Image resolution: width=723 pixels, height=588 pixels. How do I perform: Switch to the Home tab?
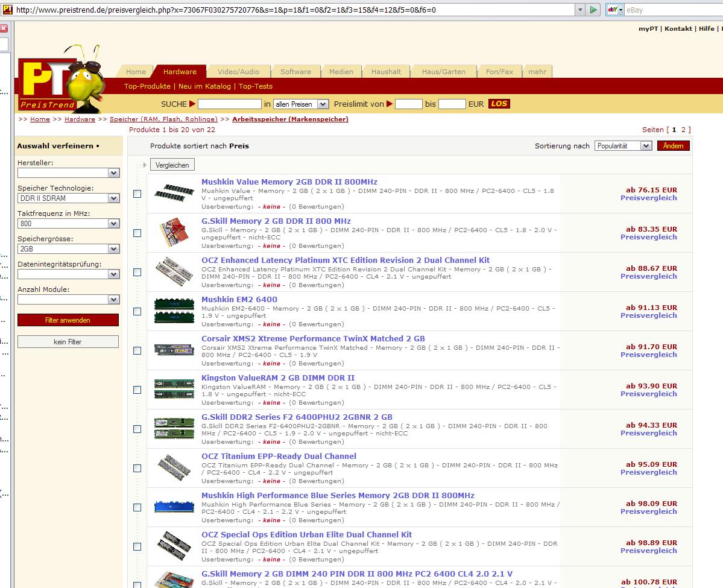coord(136,72)
